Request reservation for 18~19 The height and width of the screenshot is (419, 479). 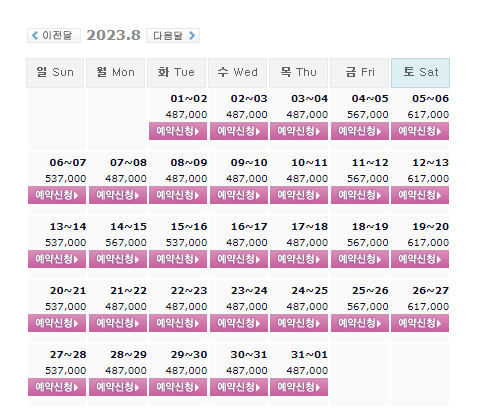pos(360,259)
